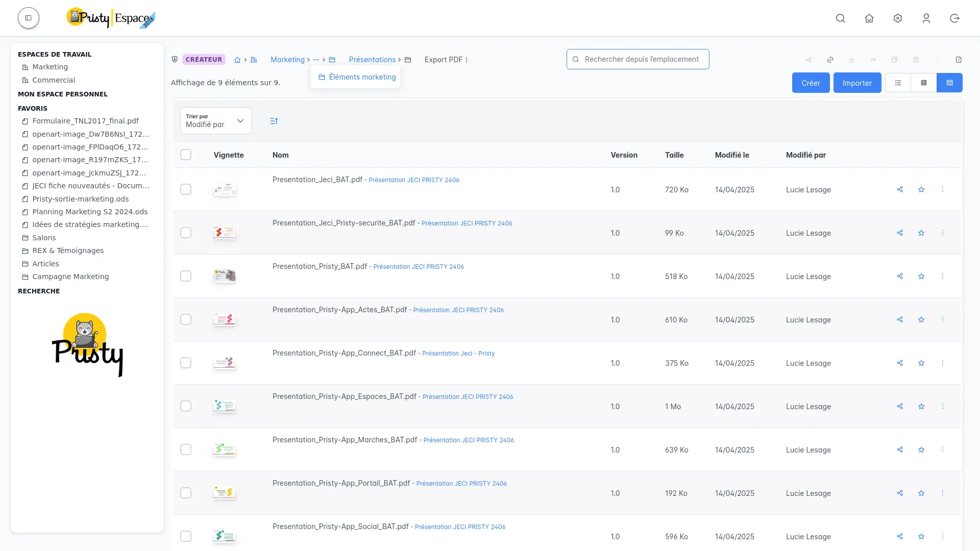Image resolution: width=980 pixels, height=551 pixels.
Task: Share Presentation_Pristy-App_Portail_BAT.pdf
Action: click(x=900, y=493)
